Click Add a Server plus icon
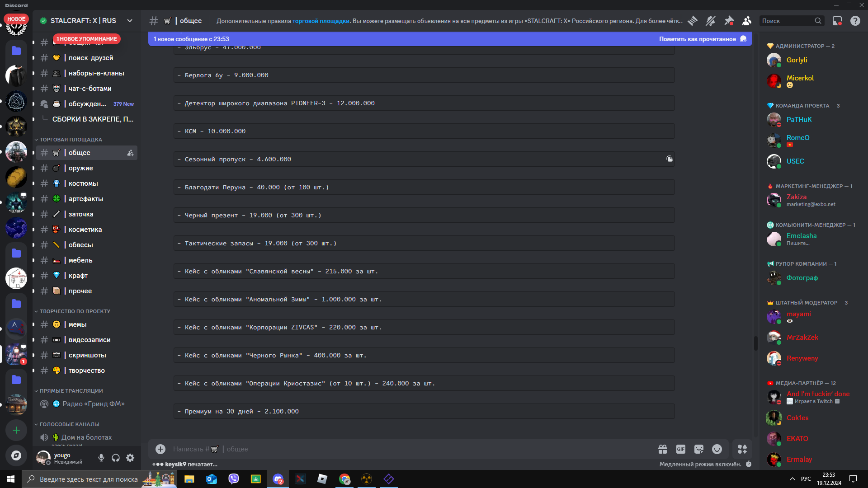The width and height of the screenshot is (868, 488). [x=16, y=430]
